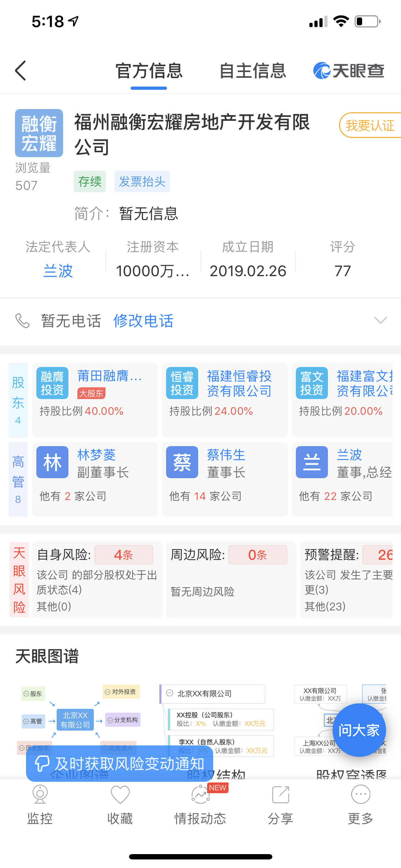This screenshot has height=868, width=401.
Task: Open 兰波 name in executives row
Action: 349,455
